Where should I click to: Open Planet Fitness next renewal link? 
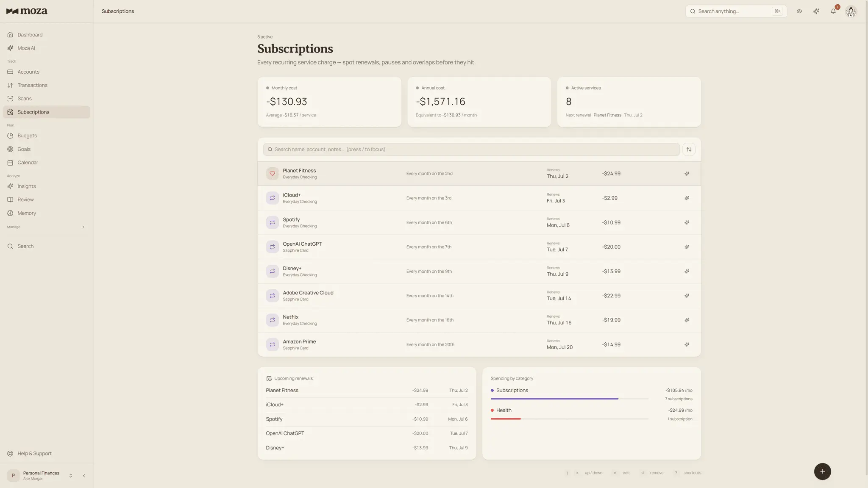click(x=607, y=115)
